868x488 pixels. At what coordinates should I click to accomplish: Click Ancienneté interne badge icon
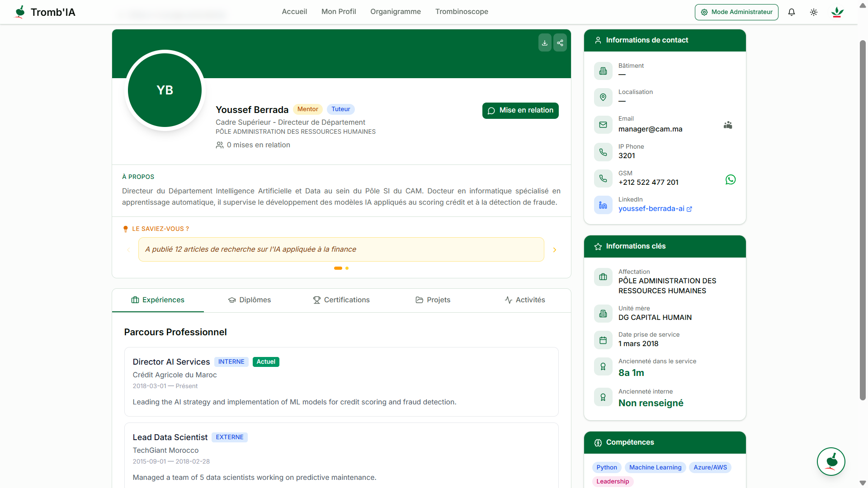[x=603, y=397]
